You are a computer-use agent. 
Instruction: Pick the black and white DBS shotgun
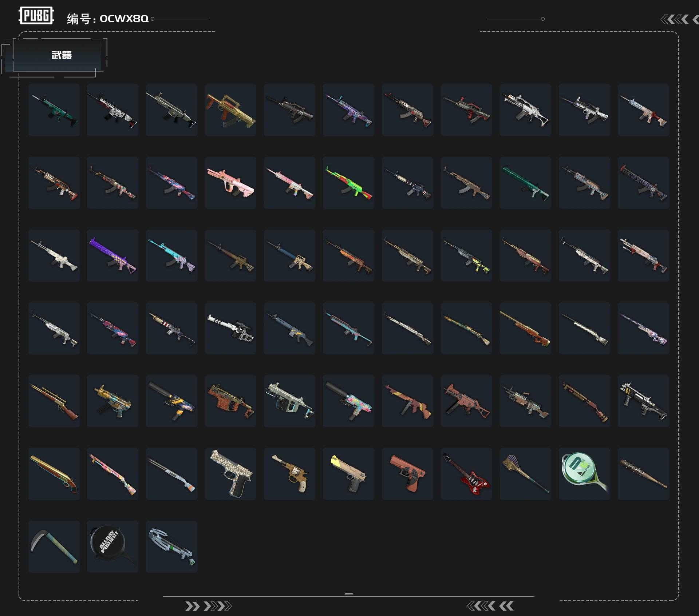point(643,401)
